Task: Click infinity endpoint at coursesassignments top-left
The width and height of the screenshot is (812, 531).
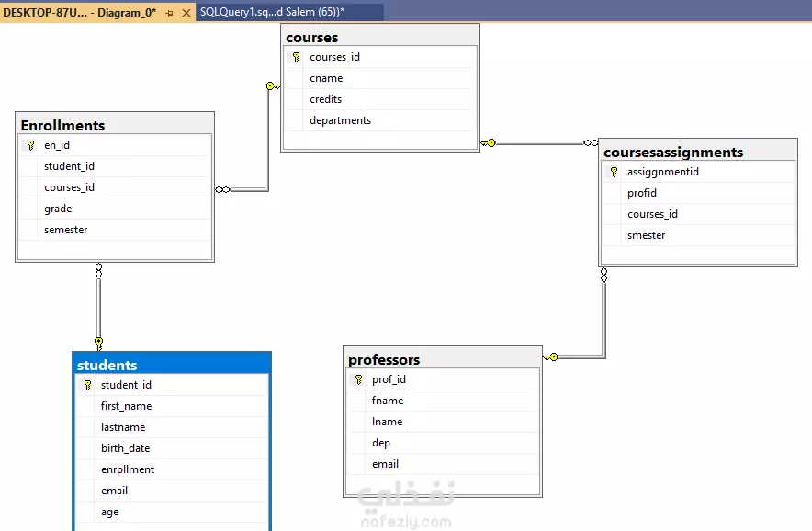Action: point(591,143)
